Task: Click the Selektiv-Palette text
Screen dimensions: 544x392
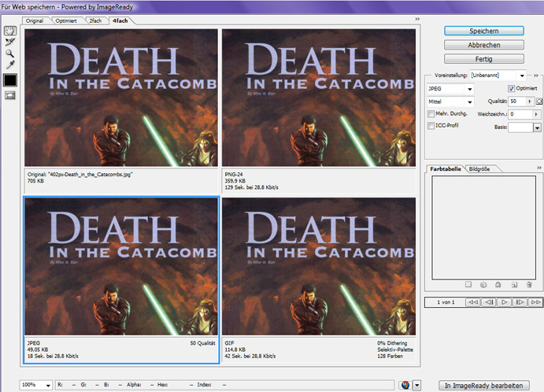Action: point(395,349)
